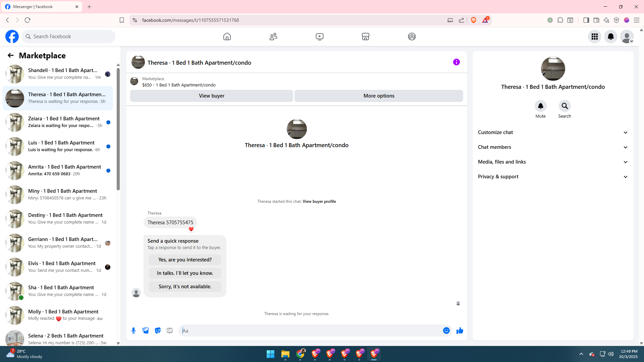
Task: Search in conversation icon
Action: [x=565, y=106]
